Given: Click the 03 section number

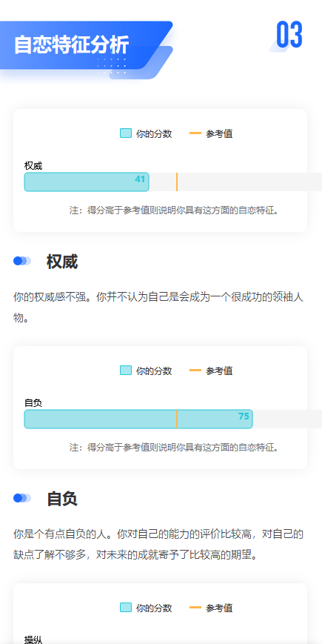Looking at the screenshot, I should 289,36.
